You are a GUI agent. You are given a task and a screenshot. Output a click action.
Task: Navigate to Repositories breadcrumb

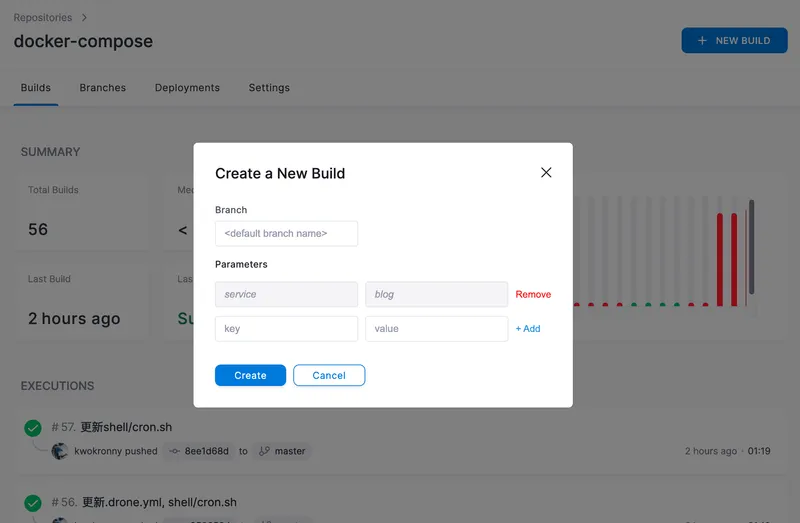click(43, 18)
